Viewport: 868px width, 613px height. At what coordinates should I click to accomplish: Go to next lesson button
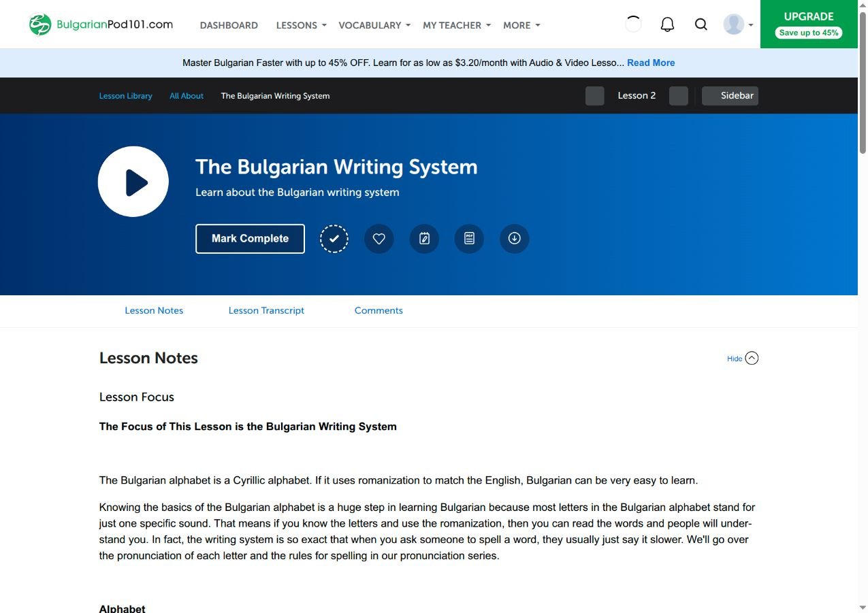[x=679, y=96]
